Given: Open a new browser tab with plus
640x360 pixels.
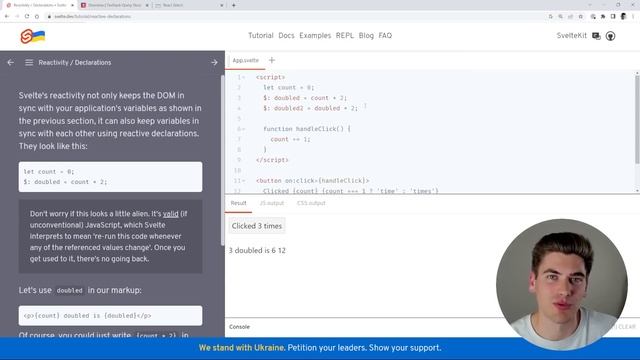Looking at the screenshot, I should click(233, 5).
